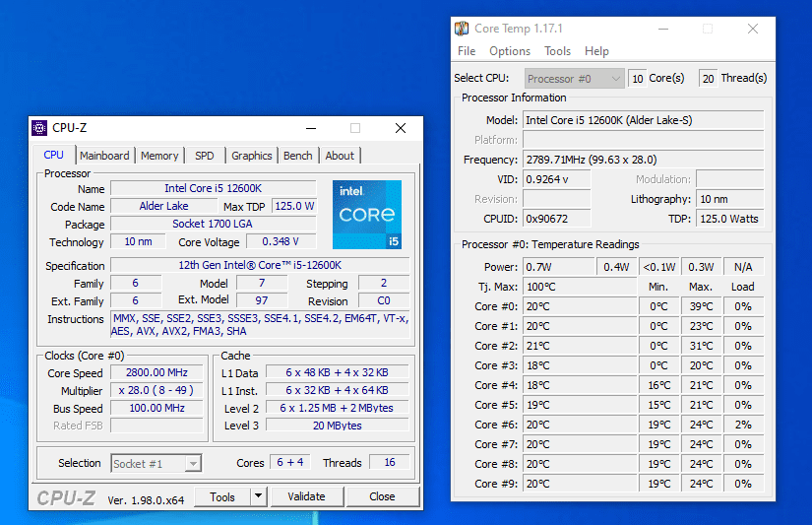Image resolution: width=812 pixels, height=525 pixels.
Task: Click the thread count box '20' in Core Temp
Action: pyautogui.click(x=709, y=78)
